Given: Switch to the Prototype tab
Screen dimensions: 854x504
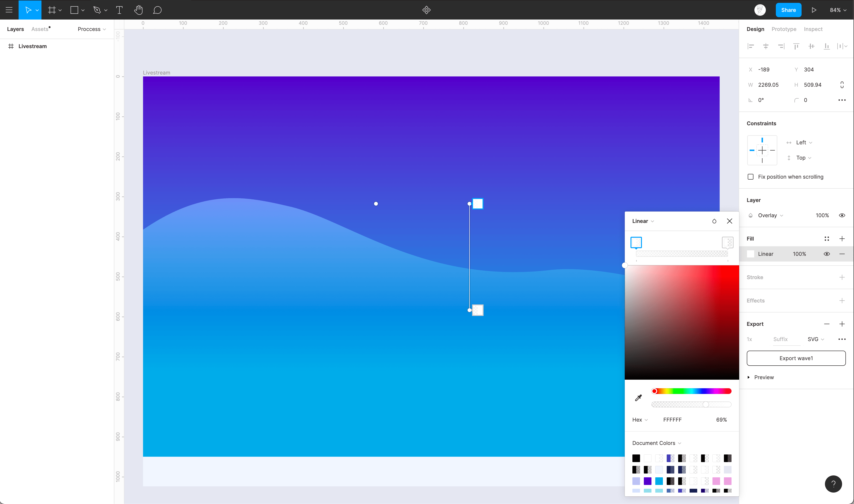Looking at the screenshot, I should pyautogui.click(x=784, y=29).
